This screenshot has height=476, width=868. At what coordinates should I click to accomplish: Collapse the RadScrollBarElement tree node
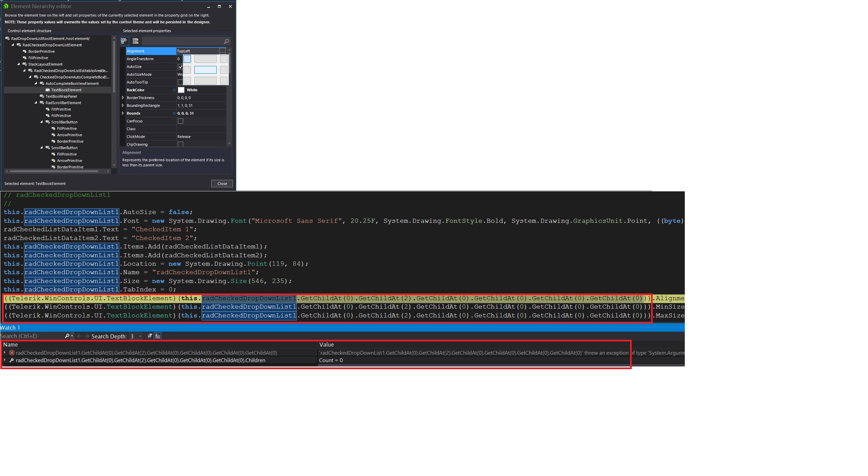click(x=36, y=103)
